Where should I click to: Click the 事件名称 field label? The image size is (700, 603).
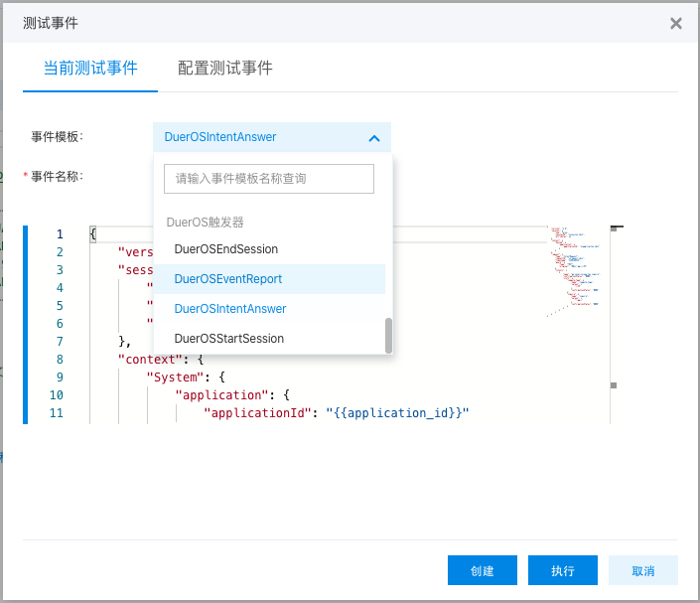click(57, 177)
